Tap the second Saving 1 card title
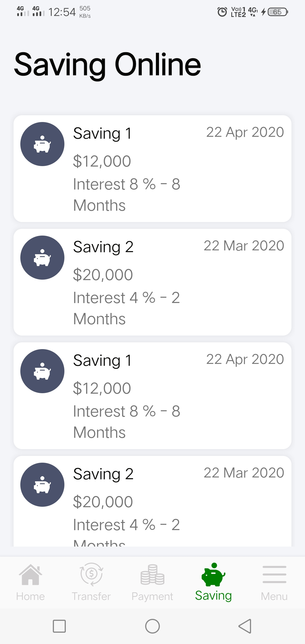 (103, 360)
